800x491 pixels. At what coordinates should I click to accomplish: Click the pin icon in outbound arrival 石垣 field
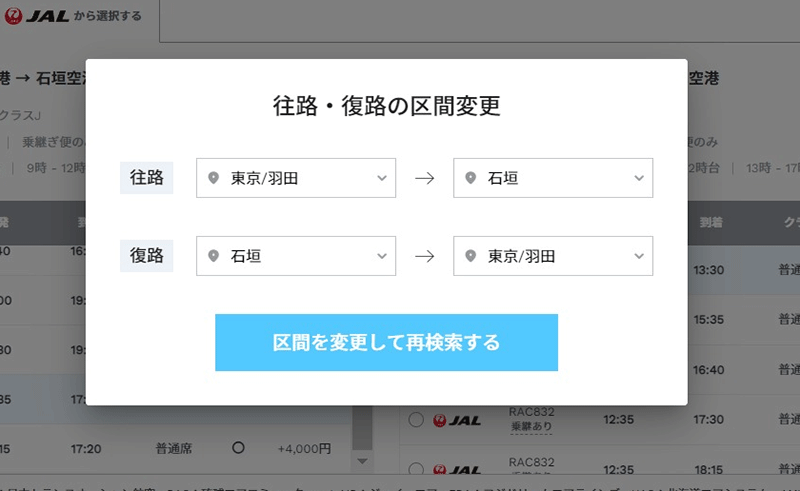click(x=469, y=179)
